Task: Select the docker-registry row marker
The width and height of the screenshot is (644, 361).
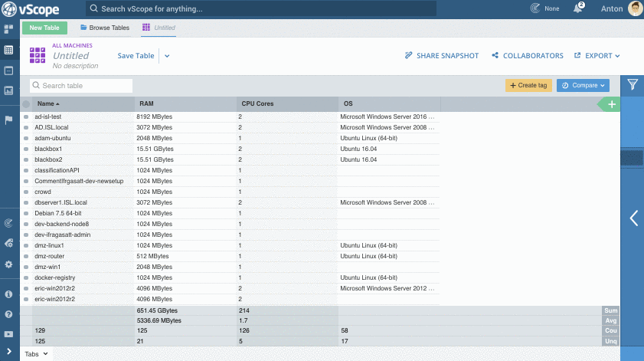Action: click(x=26, y=278)
